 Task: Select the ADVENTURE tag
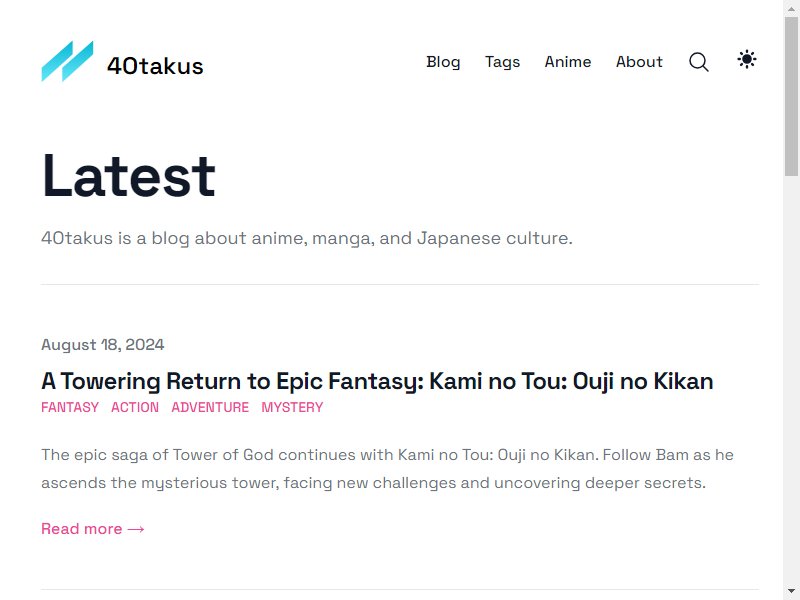[210, 407]
